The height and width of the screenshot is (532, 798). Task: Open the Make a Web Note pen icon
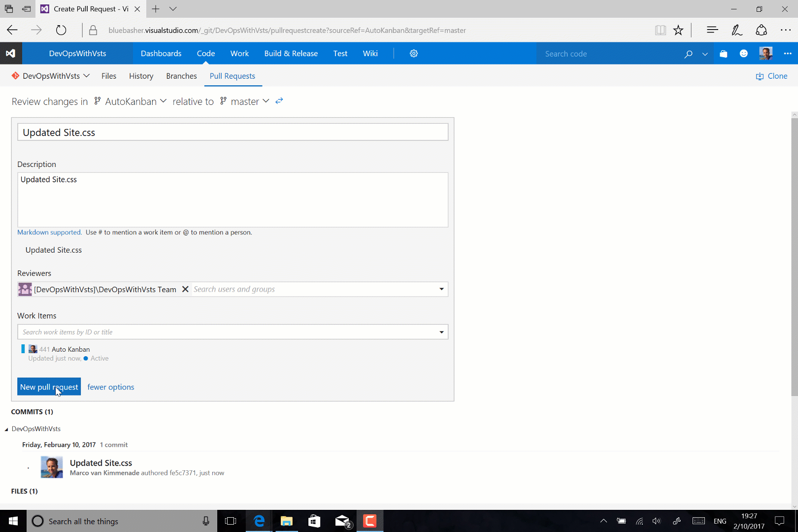(737, 30)
